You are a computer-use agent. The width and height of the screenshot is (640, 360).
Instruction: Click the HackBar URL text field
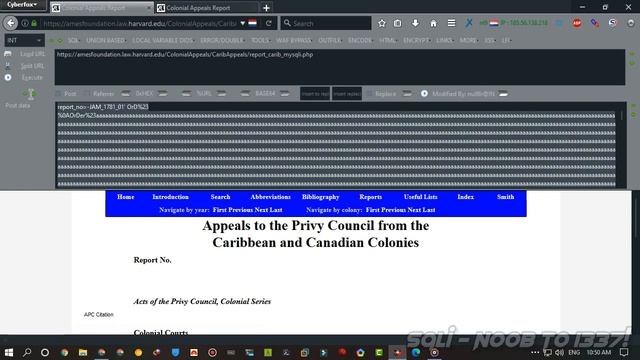(340, 67)
